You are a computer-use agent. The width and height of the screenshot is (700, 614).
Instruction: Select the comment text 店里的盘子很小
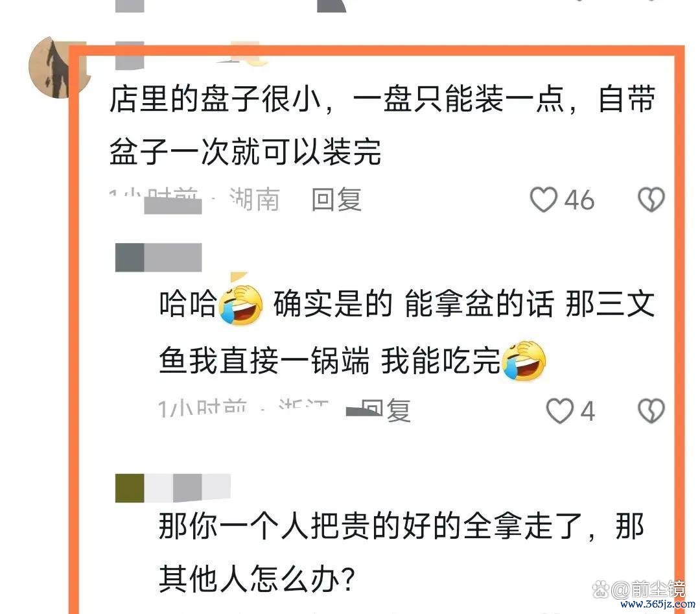[x=216, y=99]
